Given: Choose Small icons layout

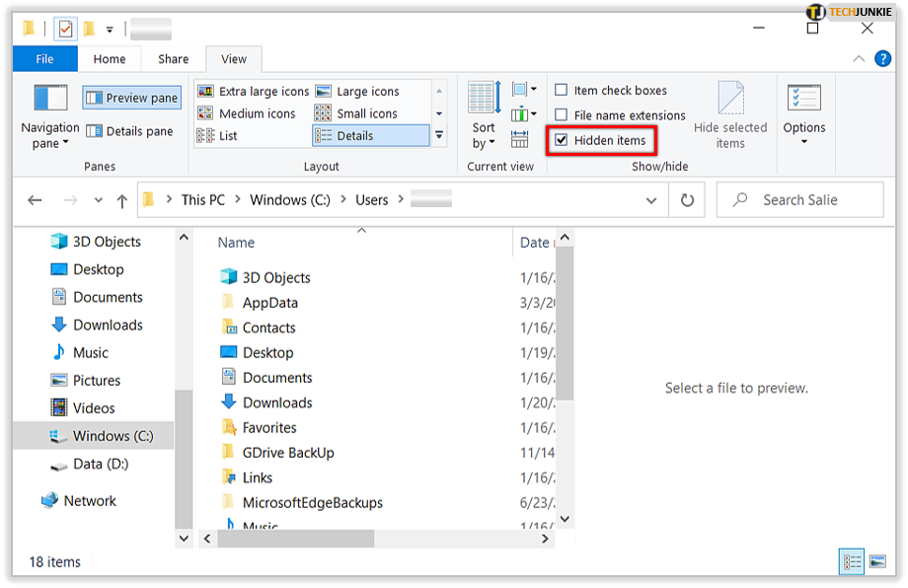Looking at the screenshot, I should pyautogui.click(x=356, y=113).
